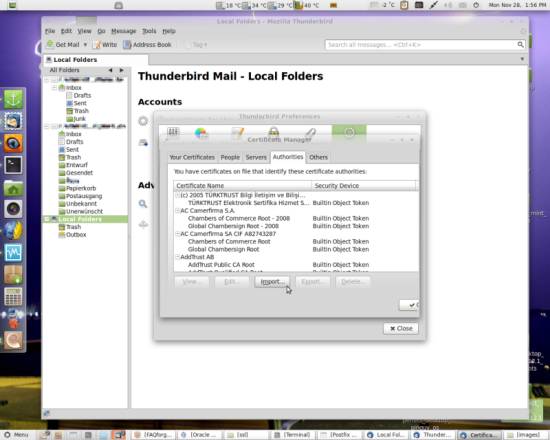Collapse the Local Folders tree node
The width and height of the screenshot is (550, 440).
[47, 219]
